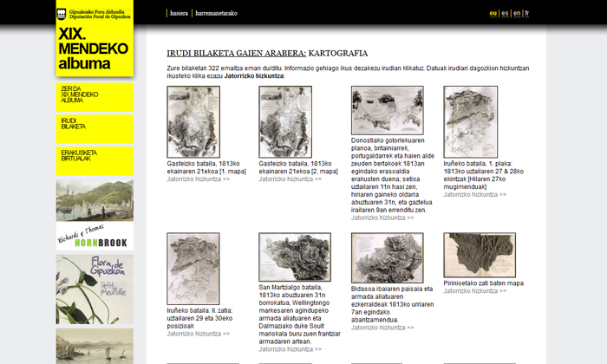Switch language to es
Viewport: 607px width, 364px height.
[505, 14]
